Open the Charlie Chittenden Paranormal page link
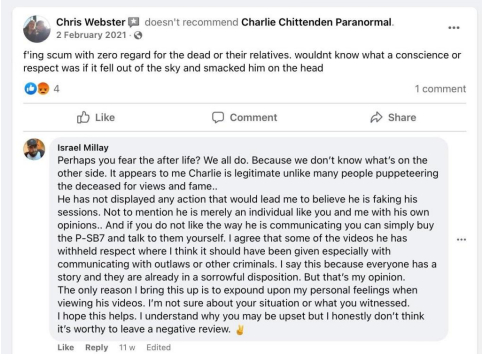Image resolution: width=486 pixels, height=360 pixels. click(x=316, y=22)
